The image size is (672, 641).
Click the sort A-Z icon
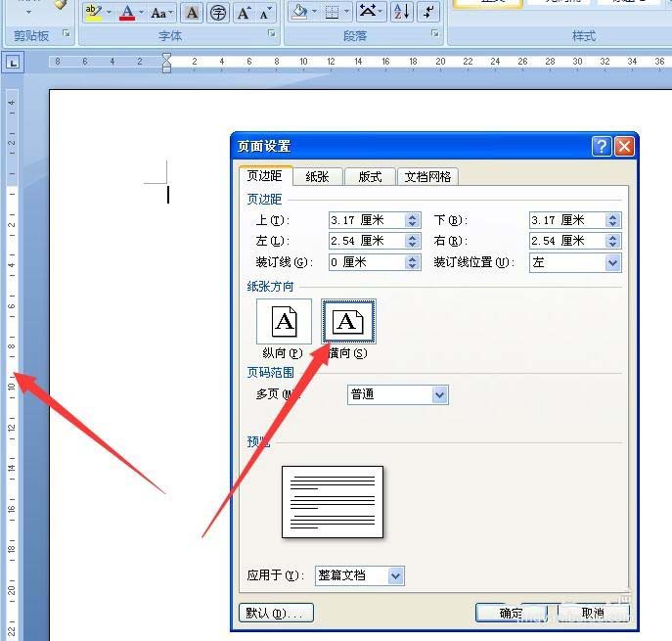(402, 12)
